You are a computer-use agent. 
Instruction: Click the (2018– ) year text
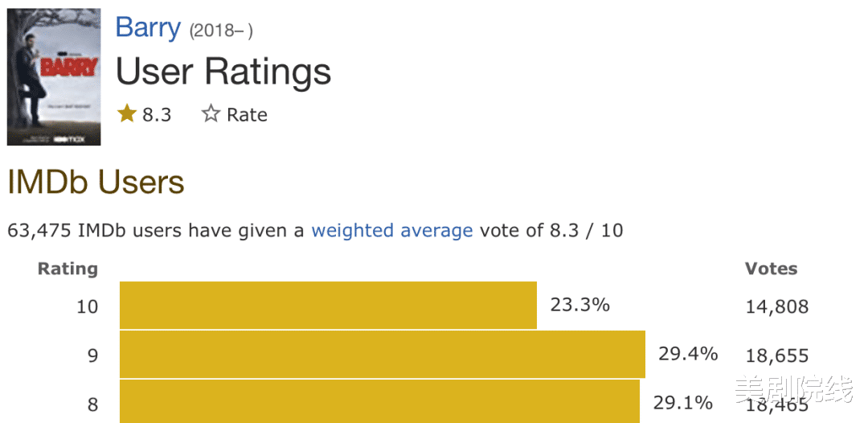point(222,31)
